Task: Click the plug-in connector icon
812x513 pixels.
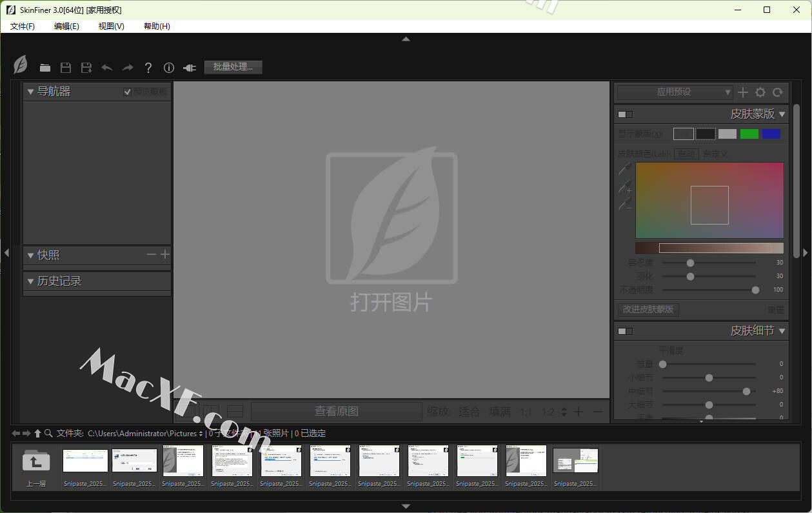Action: coord(189,68)
